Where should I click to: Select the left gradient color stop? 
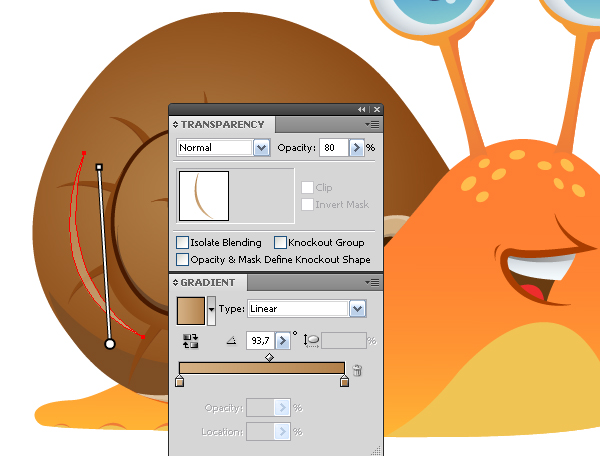click(179, 381)
